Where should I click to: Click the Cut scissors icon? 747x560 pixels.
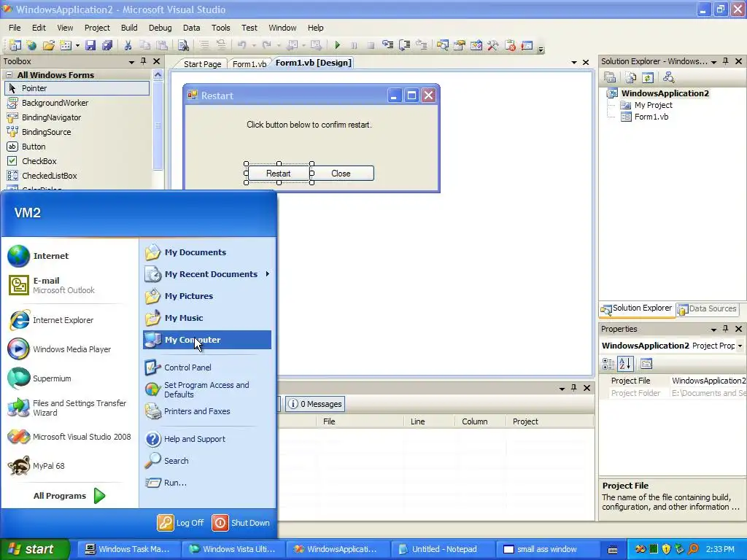pyautogui.click(x=128, y=45)
